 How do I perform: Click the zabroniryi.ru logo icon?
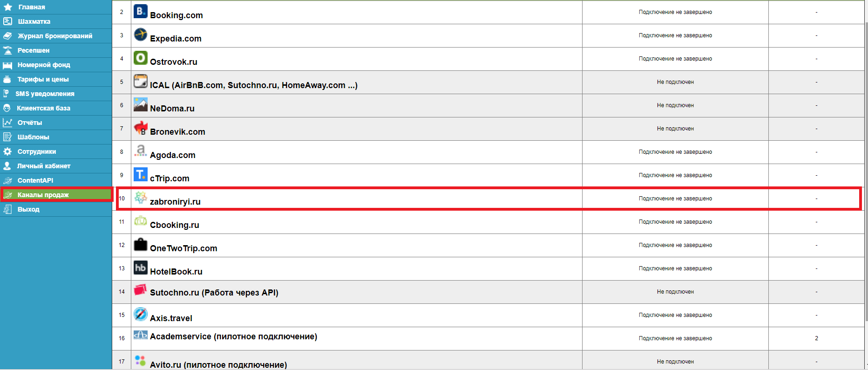[141, 198]
